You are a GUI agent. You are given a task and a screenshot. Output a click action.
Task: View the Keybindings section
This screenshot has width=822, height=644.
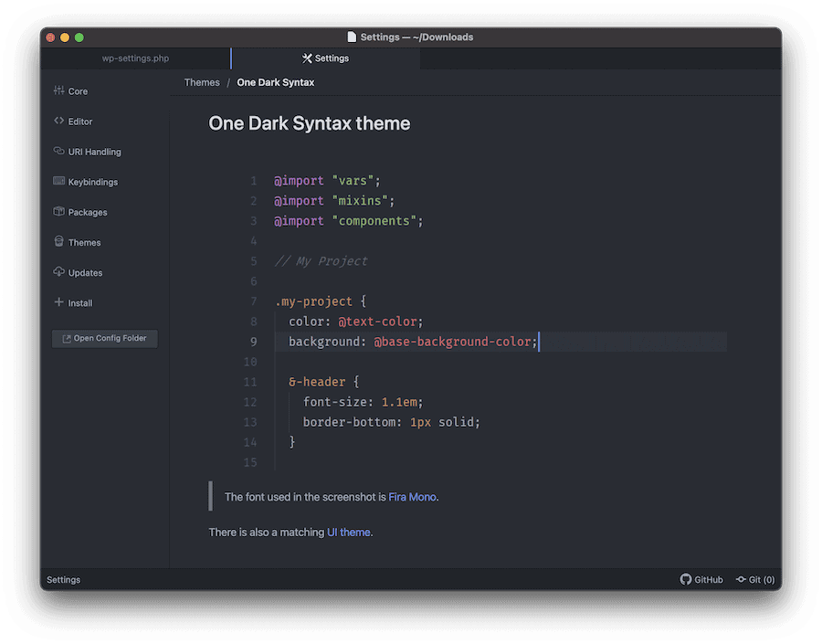click(90, 181)
